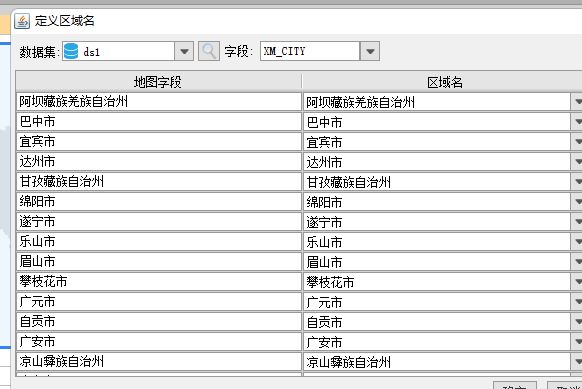
Task: Select 攀枝花市 in 地图字段 column
Action: click(x=159, y=282)
